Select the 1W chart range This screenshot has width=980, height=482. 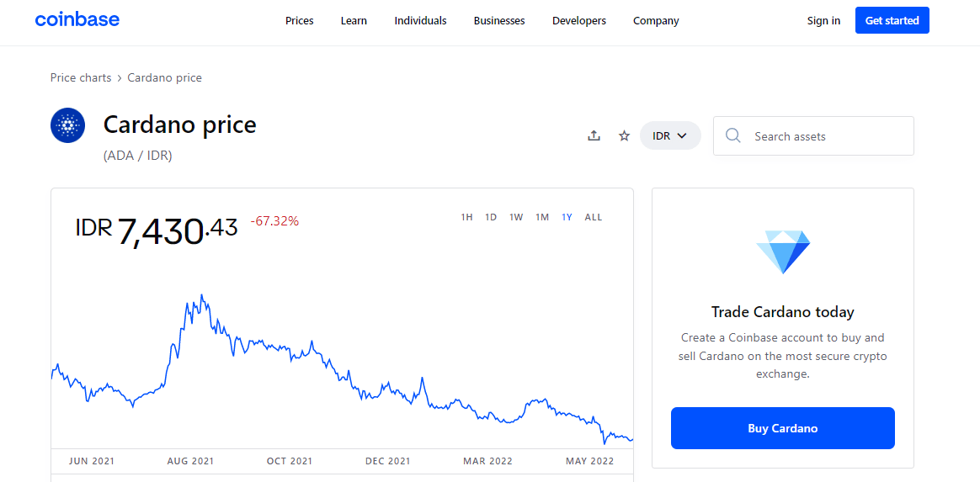(516, 217)
